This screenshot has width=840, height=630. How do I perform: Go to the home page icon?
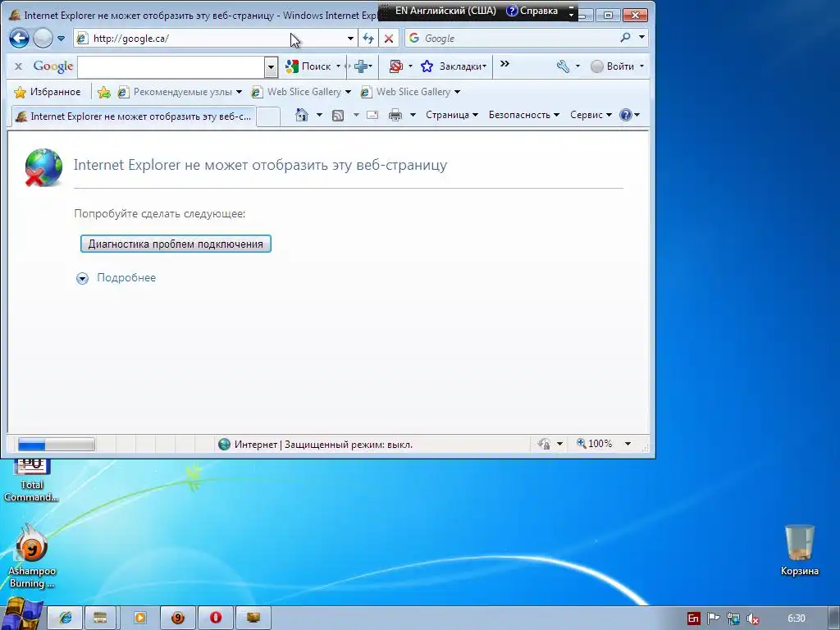click(302, 115)
